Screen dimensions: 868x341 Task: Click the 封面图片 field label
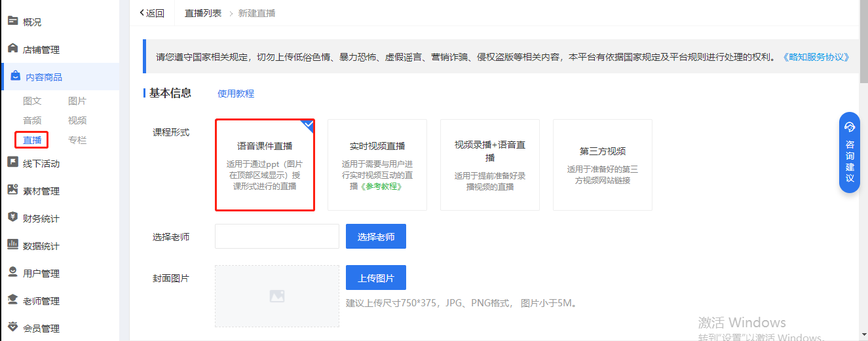click(171, 278)
